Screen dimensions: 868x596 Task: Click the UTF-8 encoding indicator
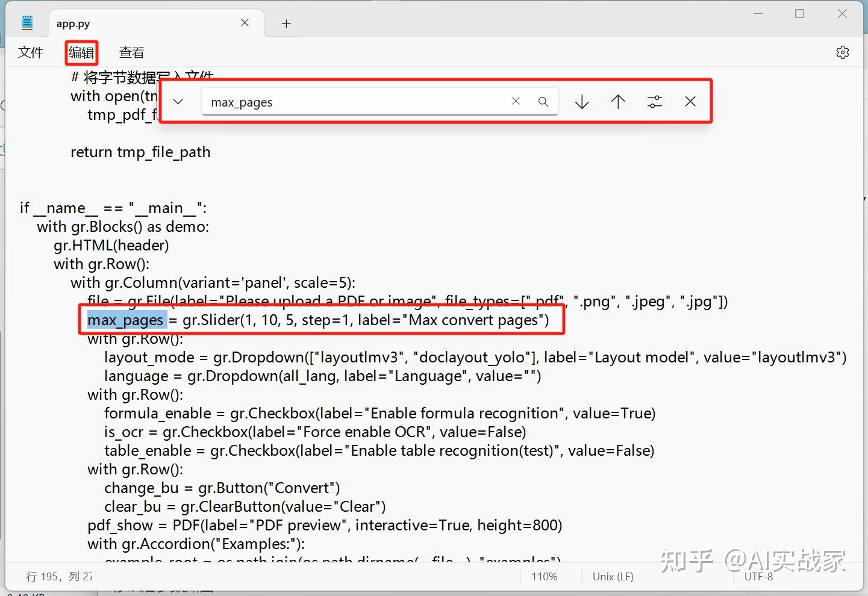(x=758, y=576)
